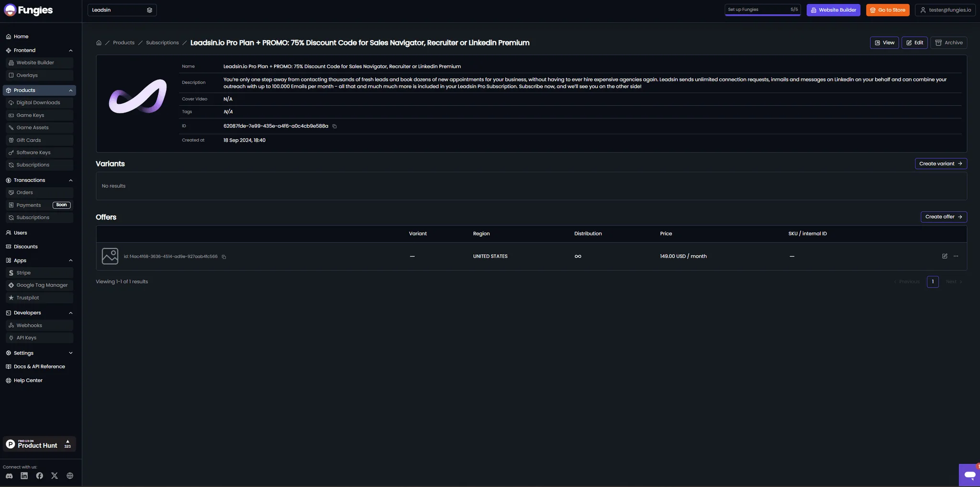
Task: Open Google Tag Manager app
Action: pyautogui.click(x=40, y=285)
